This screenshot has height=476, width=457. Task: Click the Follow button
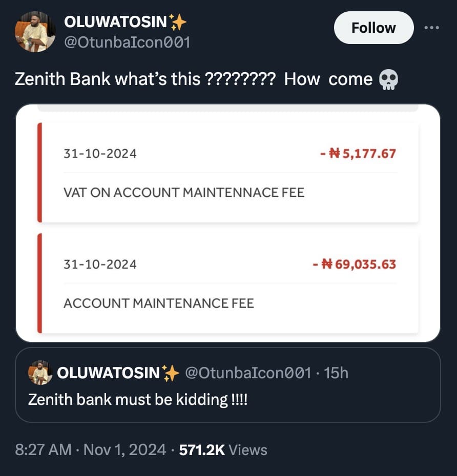click(x=373, y=28)
